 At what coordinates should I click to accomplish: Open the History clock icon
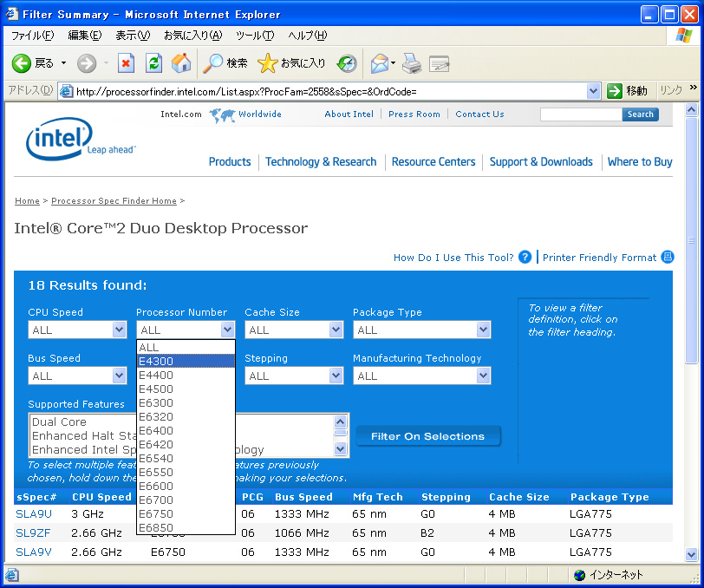[x=347, y=63]
